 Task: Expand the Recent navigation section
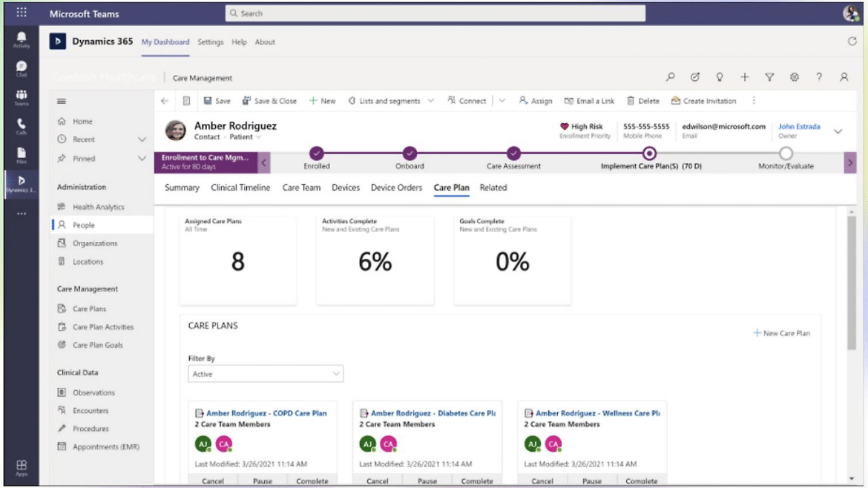[x=142, y=139]
